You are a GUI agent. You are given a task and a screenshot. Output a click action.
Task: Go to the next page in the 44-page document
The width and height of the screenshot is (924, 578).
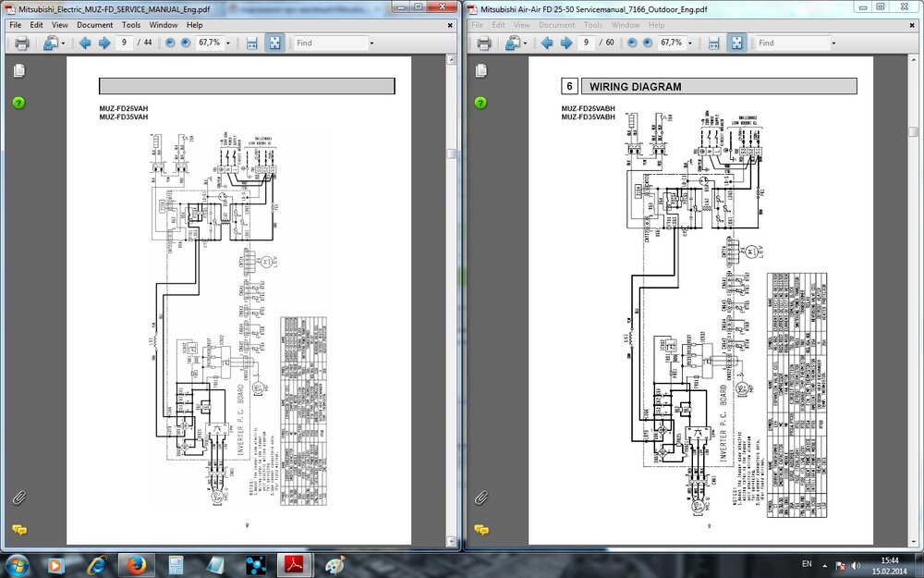coord(104,43)
